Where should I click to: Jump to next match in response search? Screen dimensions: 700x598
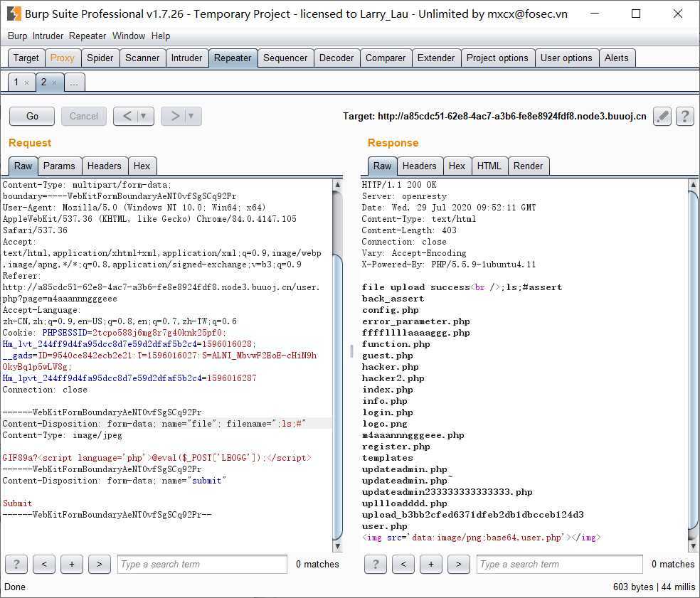(x=458, y=564)
